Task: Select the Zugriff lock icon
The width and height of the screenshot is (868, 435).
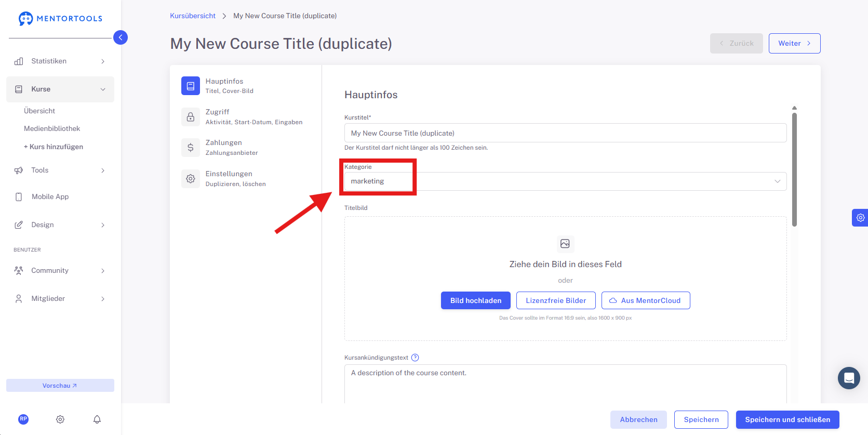Action: point(191,117)
